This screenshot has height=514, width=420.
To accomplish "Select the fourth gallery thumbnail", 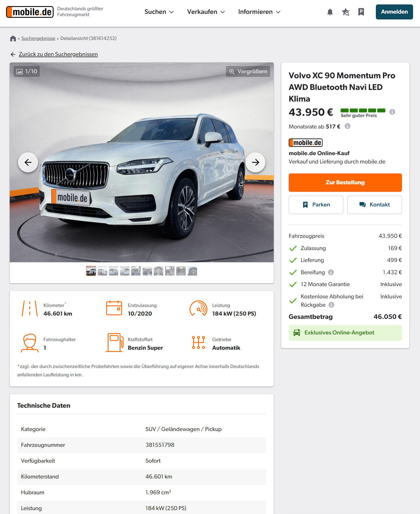I will [x=125, y=271].
